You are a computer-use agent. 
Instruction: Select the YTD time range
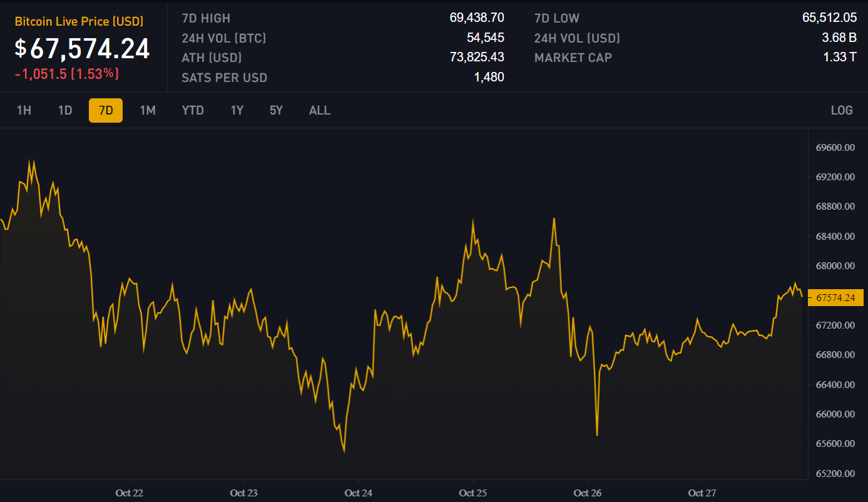pyautogui.click(x=193, y=111)
